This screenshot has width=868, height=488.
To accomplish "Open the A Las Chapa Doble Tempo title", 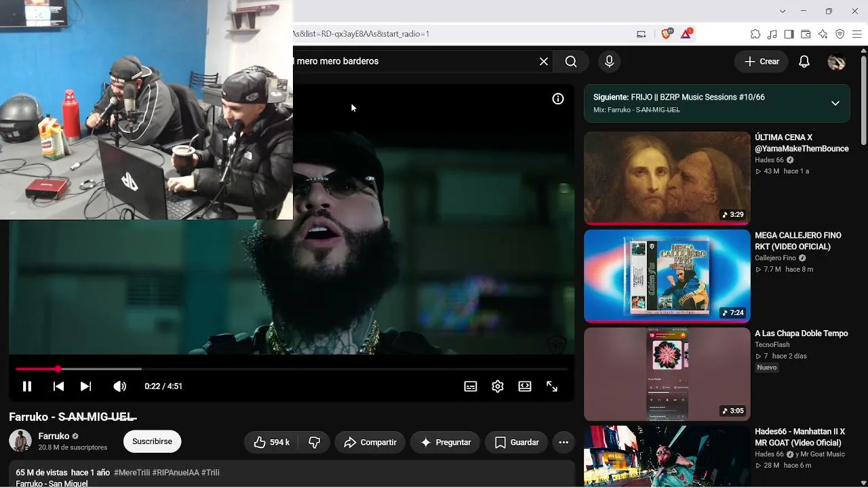I will pos(802,333).
